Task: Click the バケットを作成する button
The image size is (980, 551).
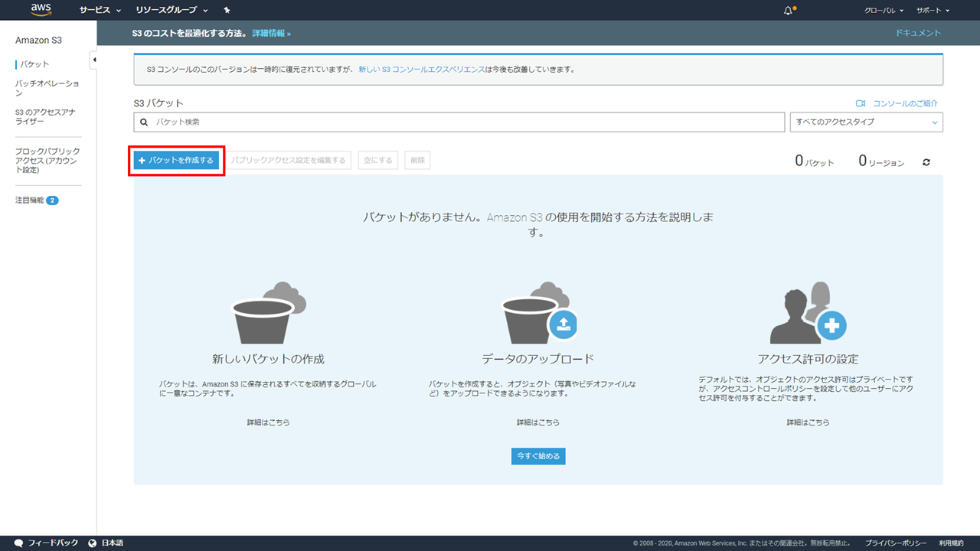Action: 176,160
